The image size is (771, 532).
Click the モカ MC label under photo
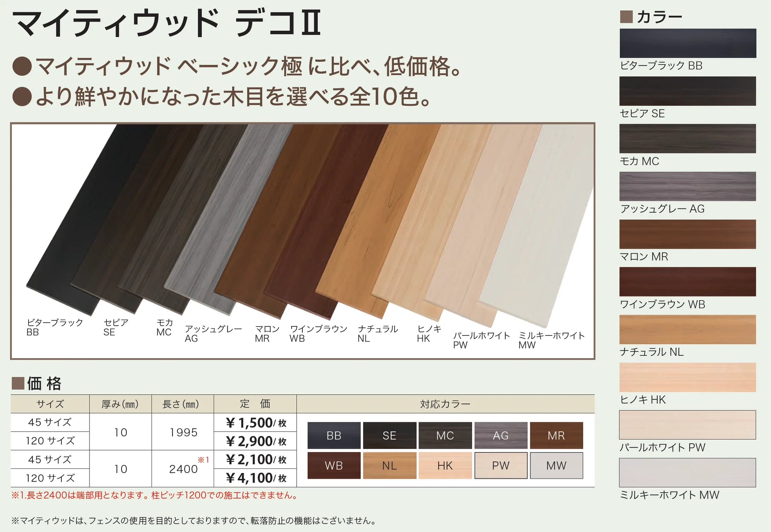165,327
